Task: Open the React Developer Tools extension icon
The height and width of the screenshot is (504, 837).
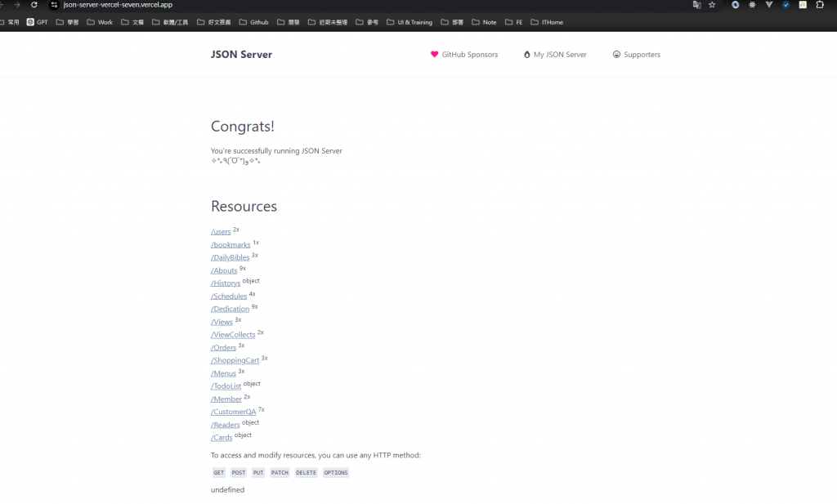Action: (x=752, y=5)
